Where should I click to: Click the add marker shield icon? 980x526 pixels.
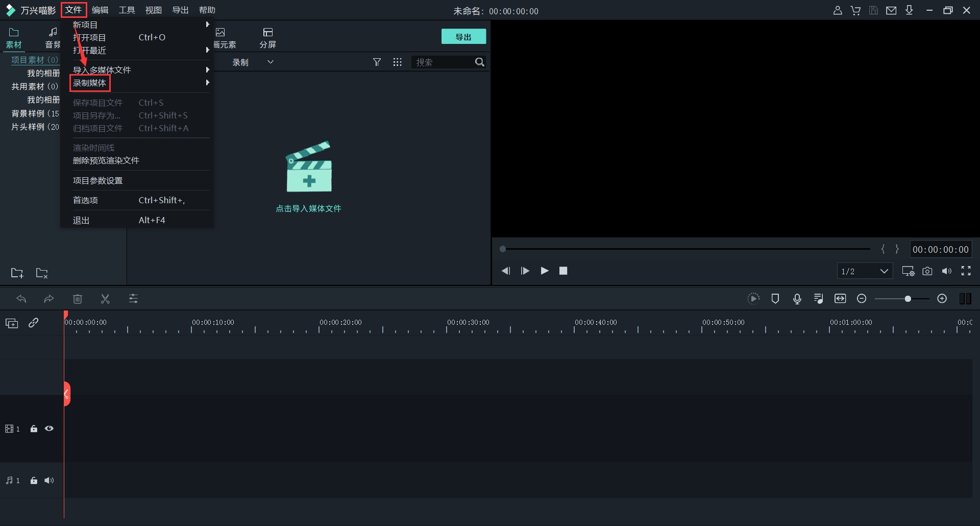[x=775, y=299]
